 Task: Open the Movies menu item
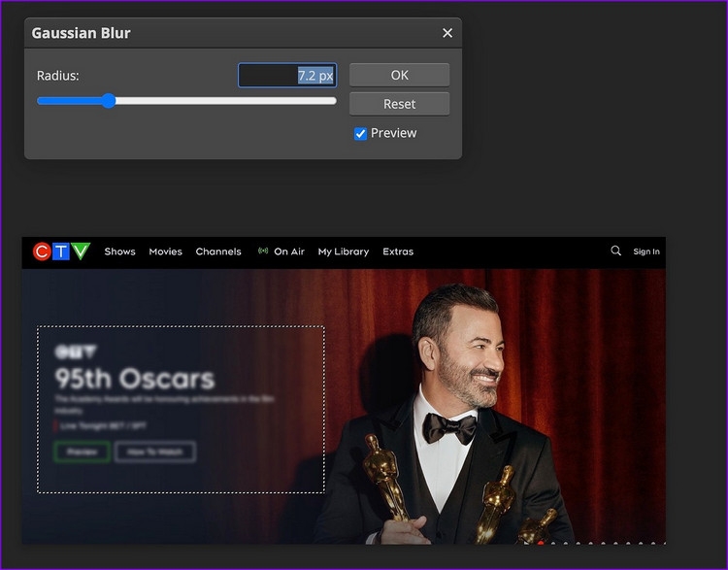click(x=165, y=251)
